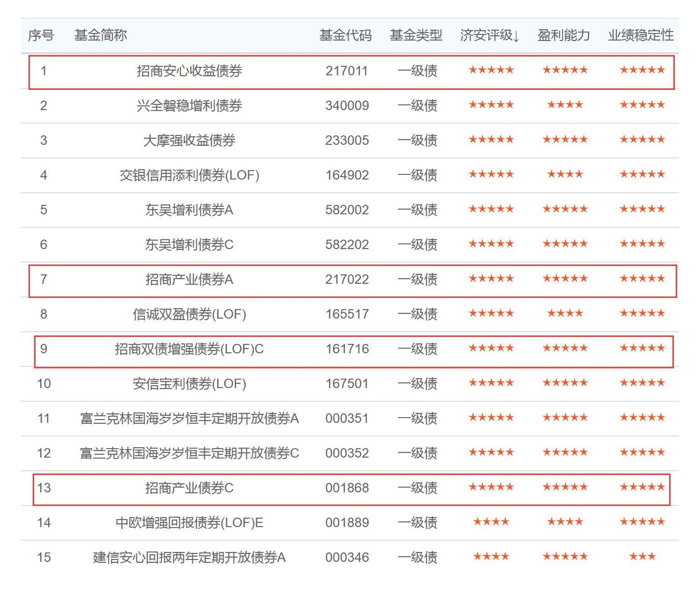Click three-star 业绩稳定性 rating in row 15
The image size is (700, 592).
[642, 557]
